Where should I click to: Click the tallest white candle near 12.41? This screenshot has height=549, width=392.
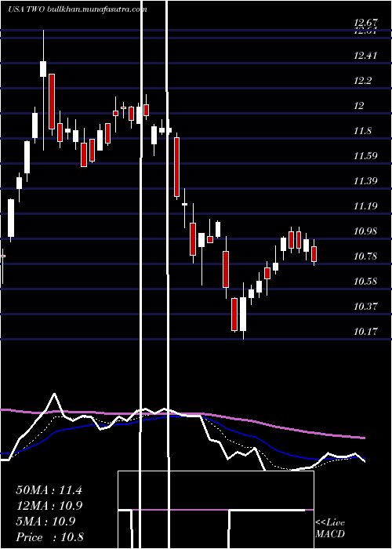[x=43, y=69]
